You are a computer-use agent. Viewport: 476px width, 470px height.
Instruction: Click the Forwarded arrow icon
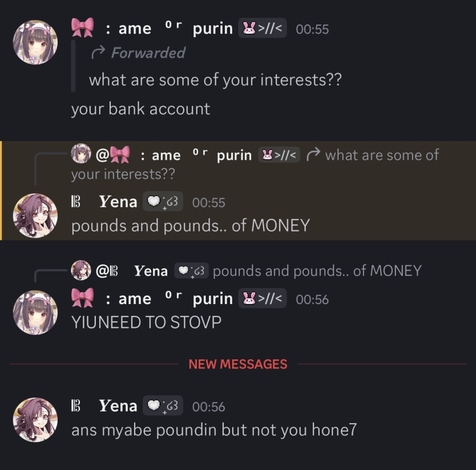click(x=98, y=52)
